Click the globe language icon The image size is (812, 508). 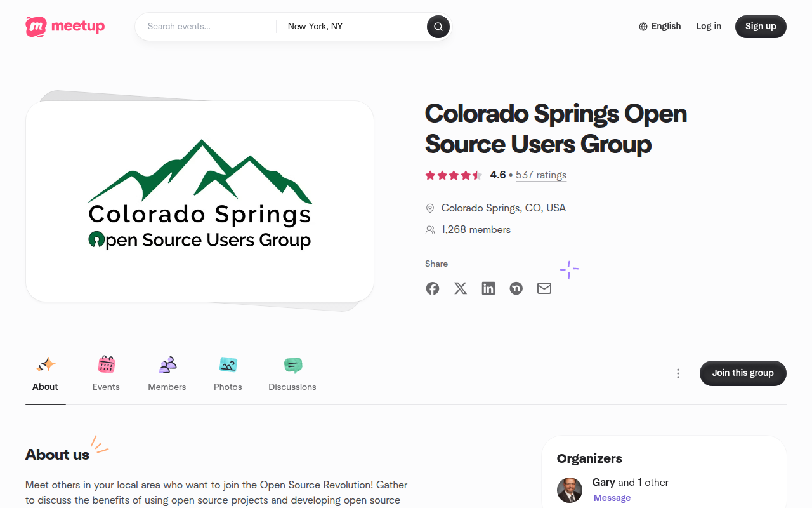click(x=643, y=27)
